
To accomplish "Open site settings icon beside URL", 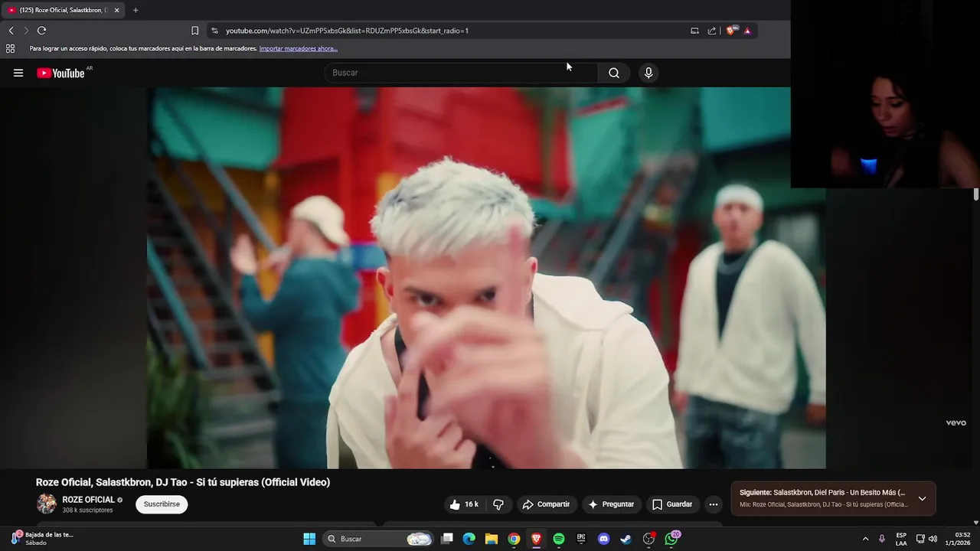I will pos(214,31).
